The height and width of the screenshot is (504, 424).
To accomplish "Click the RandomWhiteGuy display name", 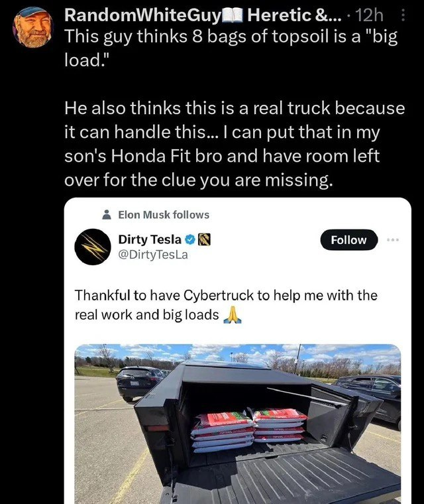I will point(143,15).
